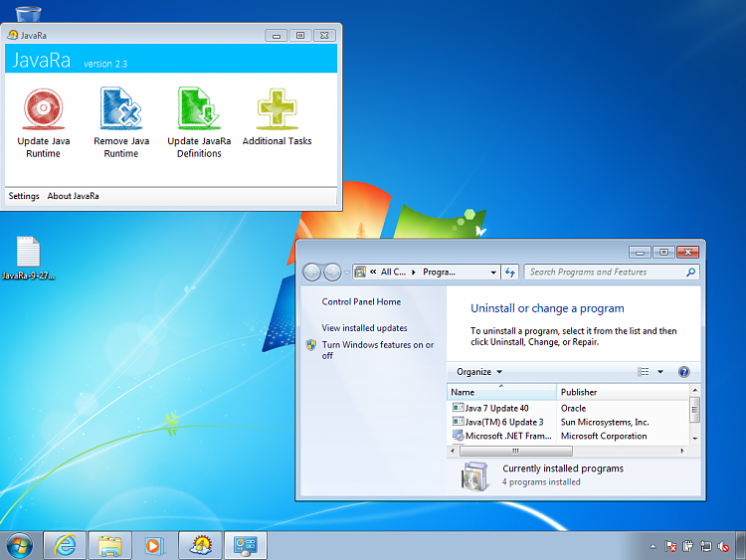746x560 pixels.
Task: Open Additional Tasks plus icon
Action: click(277, 109)
